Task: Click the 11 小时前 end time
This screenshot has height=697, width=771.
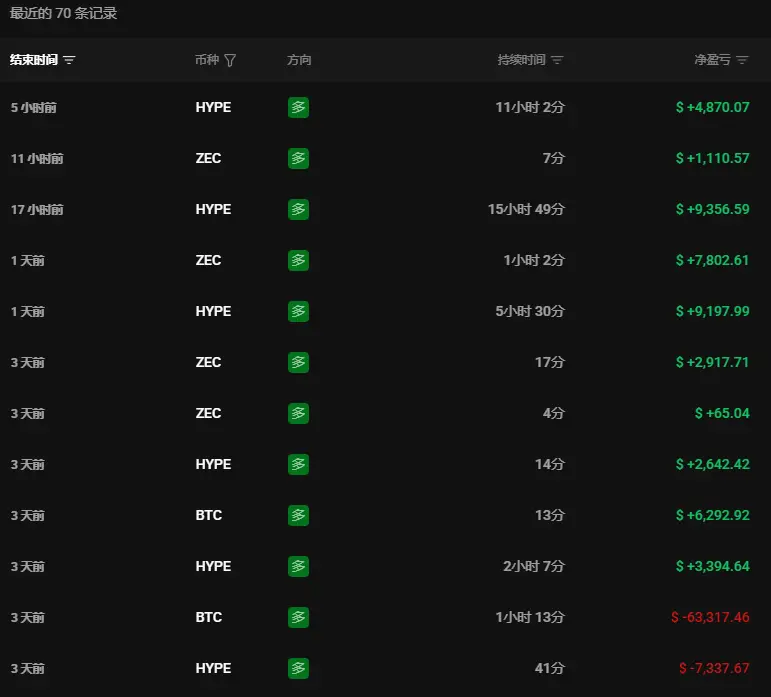Action: 37,159
